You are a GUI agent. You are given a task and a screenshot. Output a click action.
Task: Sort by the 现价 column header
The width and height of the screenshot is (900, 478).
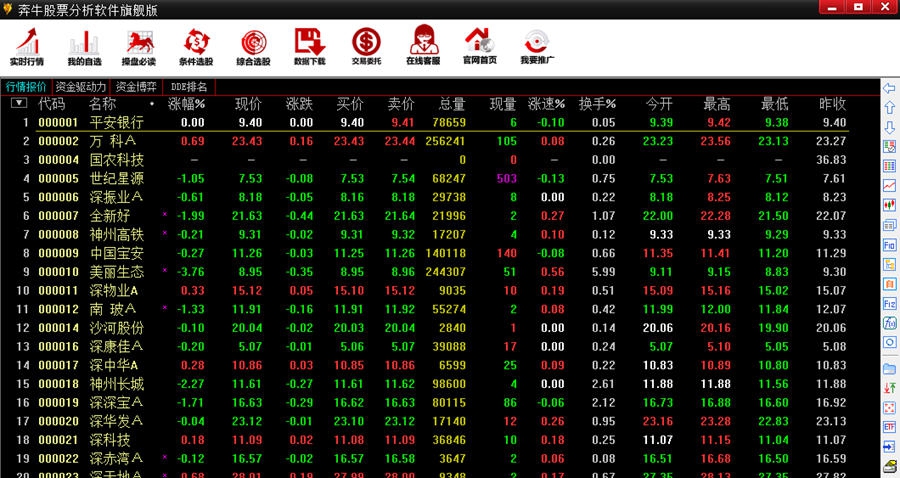click(248, 104)
